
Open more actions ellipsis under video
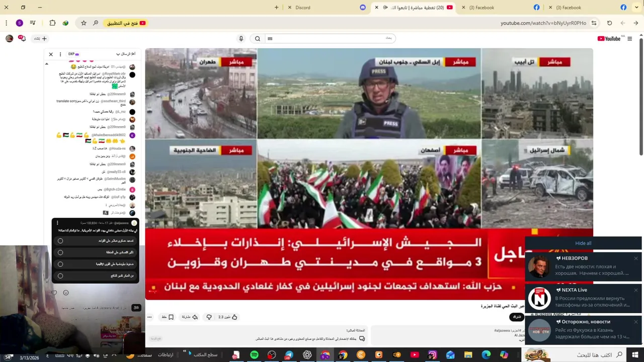149,317
